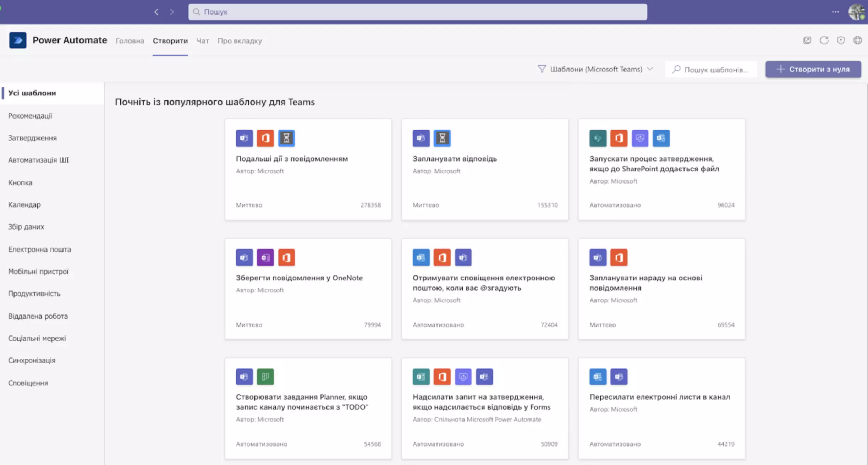This screenshot has height=465, width=868.
Task: Click Outlook icon on 'Пересилати електронні листи' card
Action: click(598, 377)
